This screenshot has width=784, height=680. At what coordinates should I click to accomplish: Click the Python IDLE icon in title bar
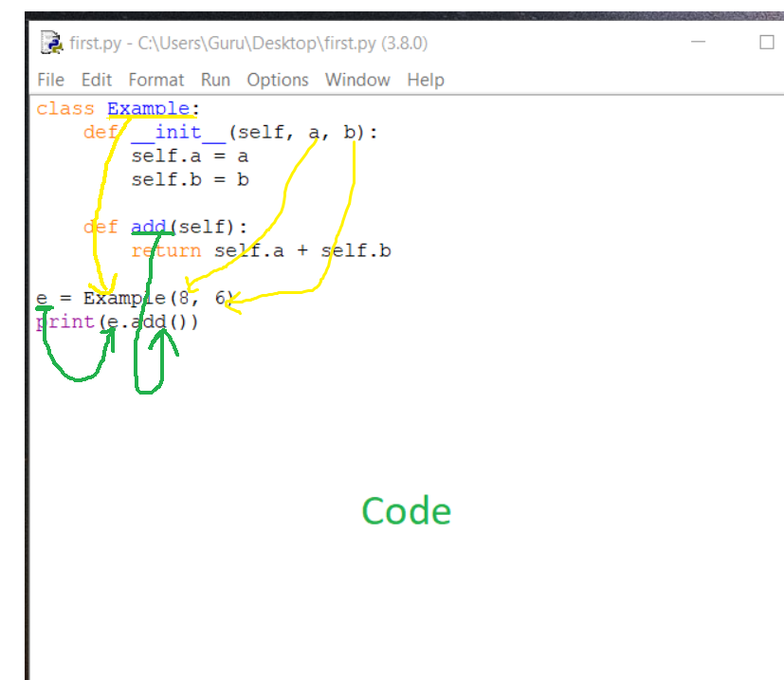[51, 43]
